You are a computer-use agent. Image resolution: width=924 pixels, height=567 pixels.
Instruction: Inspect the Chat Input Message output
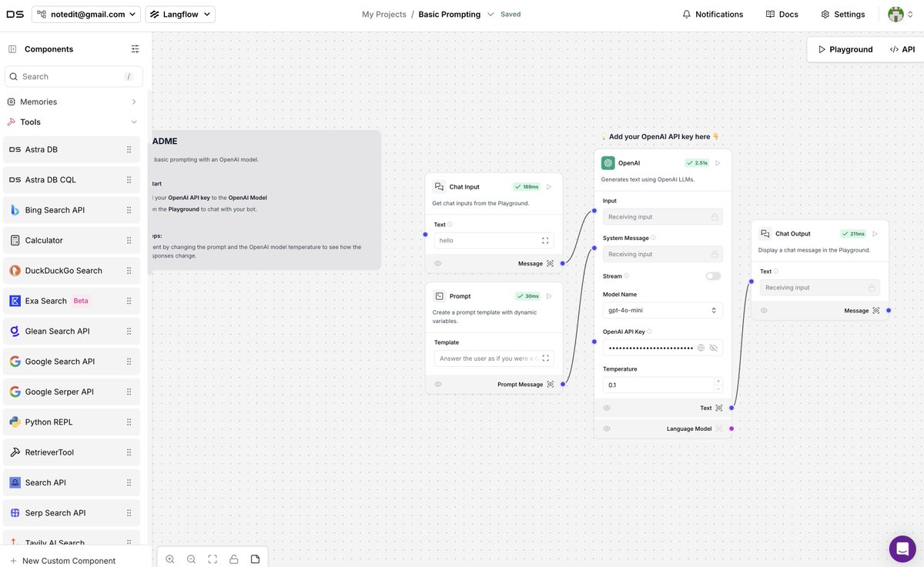550,263
